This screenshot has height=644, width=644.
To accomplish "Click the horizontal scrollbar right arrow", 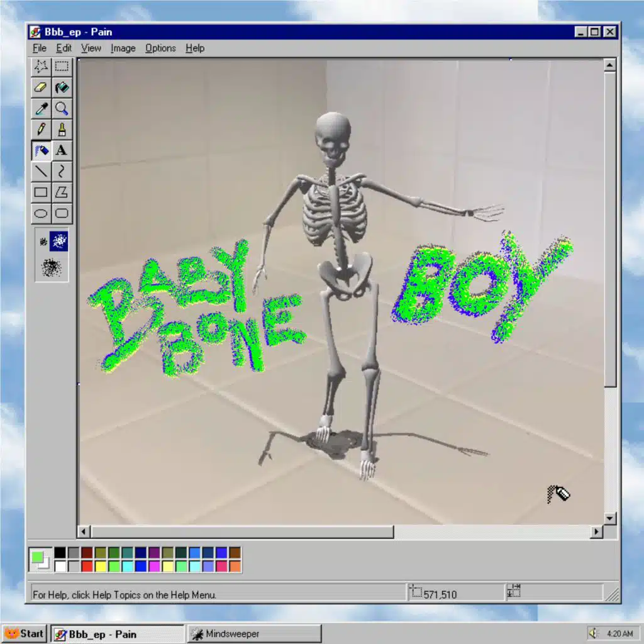I will click(596, 532).
